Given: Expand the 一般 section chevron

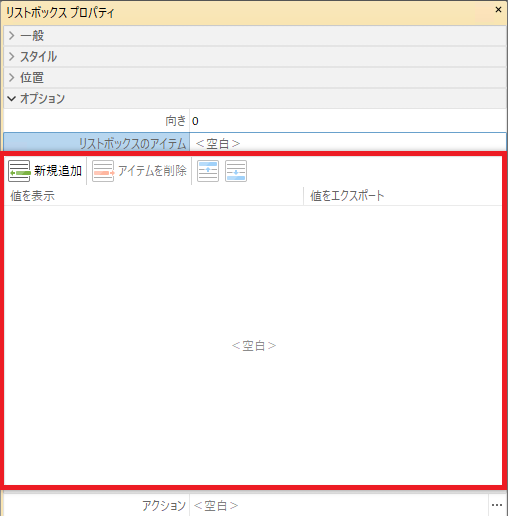Looking at the screenshot, I should [x=12, y=35].
